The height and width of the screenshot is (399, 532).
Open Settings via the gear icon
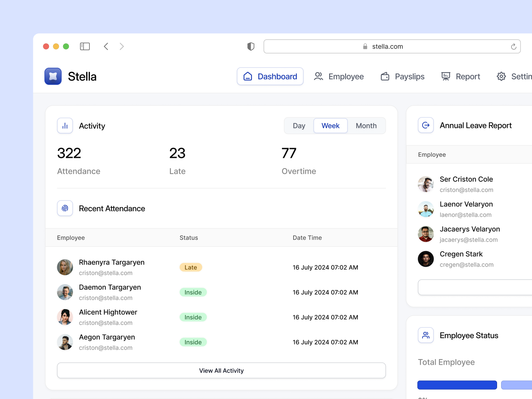pos(501,76)
